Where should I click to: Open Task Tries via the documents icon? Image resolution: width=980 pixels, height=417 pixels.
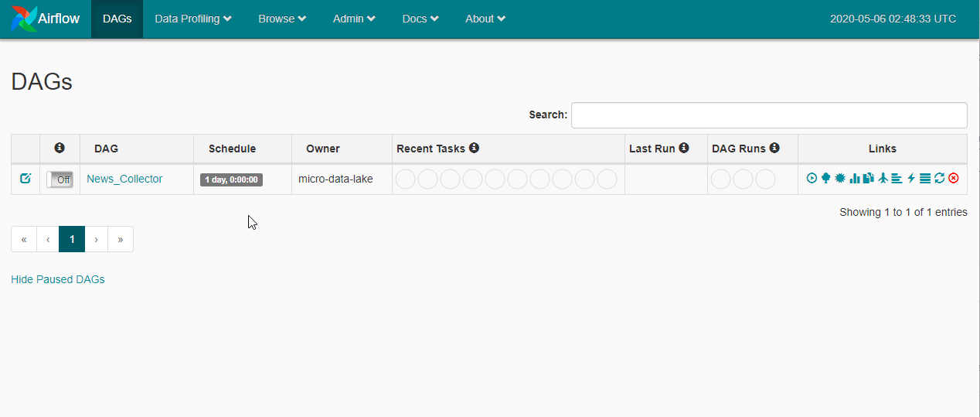pos(869,178)
